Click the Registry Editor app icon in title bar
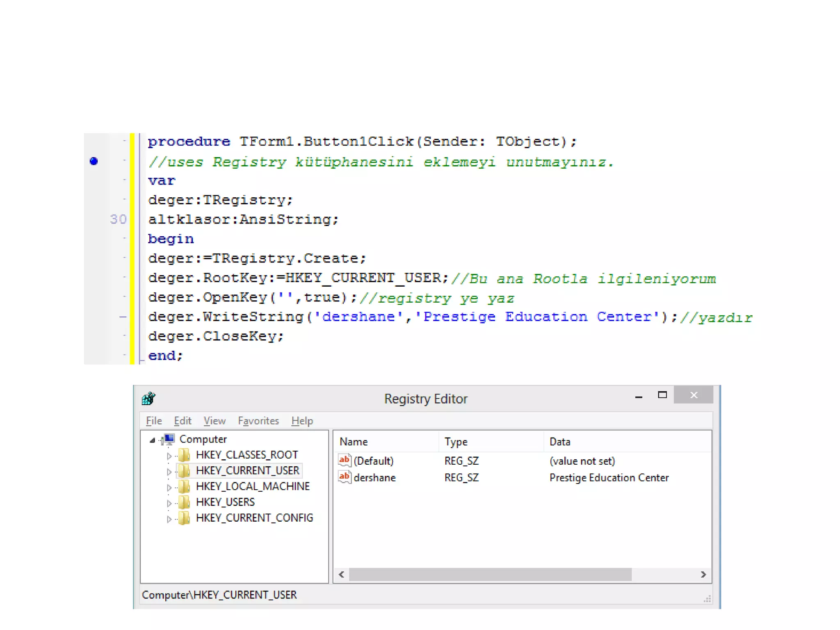The image size is (840, 630). click(x=148, y=398)
